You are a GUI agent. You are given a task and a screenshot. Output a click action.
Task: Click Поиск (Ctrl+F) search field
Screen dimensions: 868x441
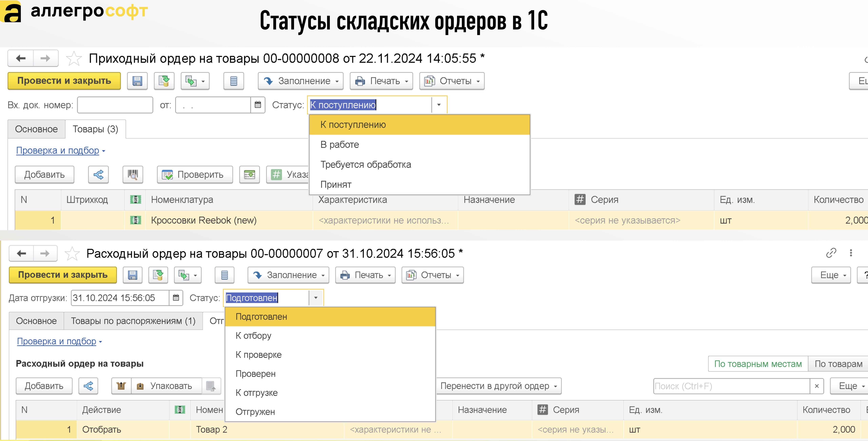click(x=732, y=386)
